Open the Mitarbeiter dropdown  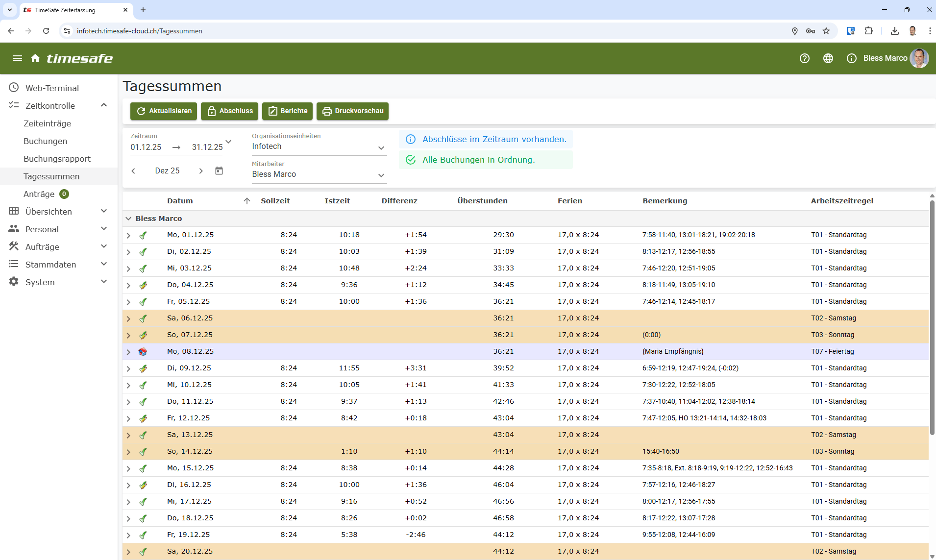381,175
